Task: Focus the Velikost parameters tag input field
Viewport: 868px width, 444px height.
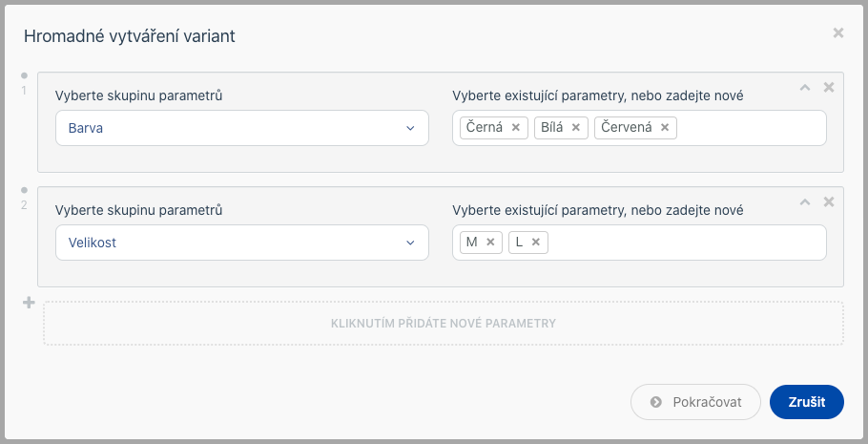Action: point(687,243)
